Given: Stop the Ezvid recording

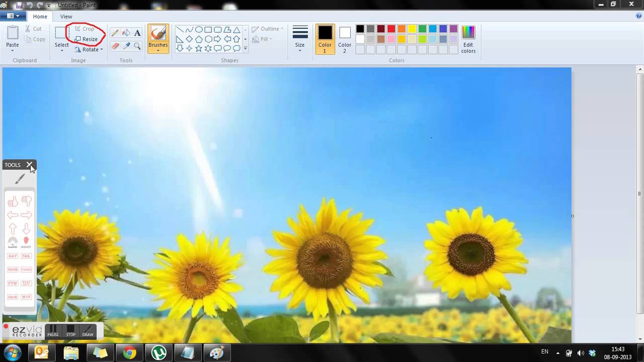Looking at the screenshot, I should pos(71,331).
